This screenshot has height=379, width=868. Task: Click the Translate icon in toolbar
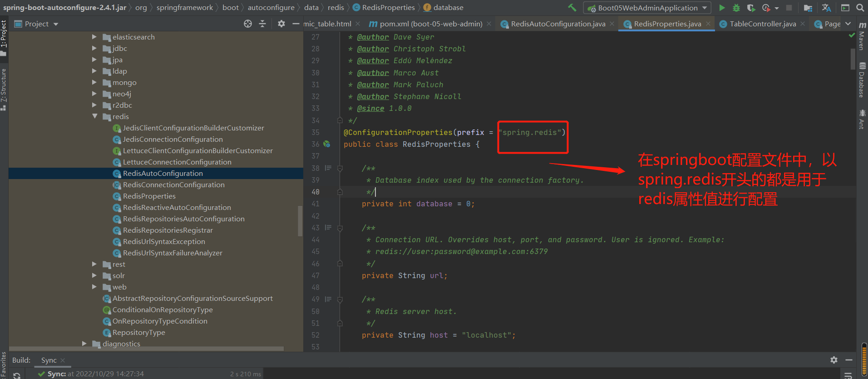click(827, 8)
